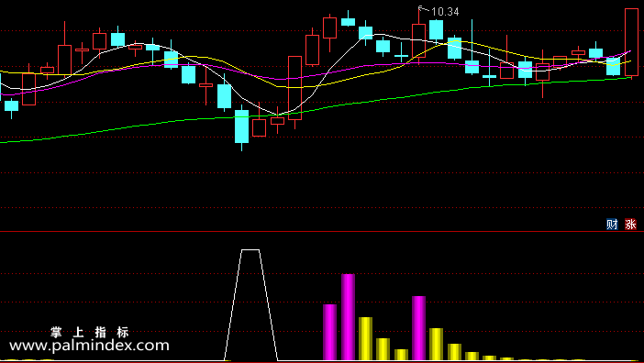Open the blue 财 finance icon
The height and width of the screenshot is (363, 644).
[612, 225]
